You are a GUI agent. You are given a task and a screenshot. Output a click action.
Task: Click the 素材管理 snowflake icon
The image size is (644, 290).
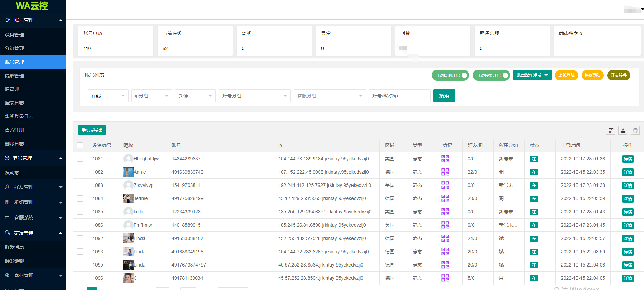tap(7, 275)
